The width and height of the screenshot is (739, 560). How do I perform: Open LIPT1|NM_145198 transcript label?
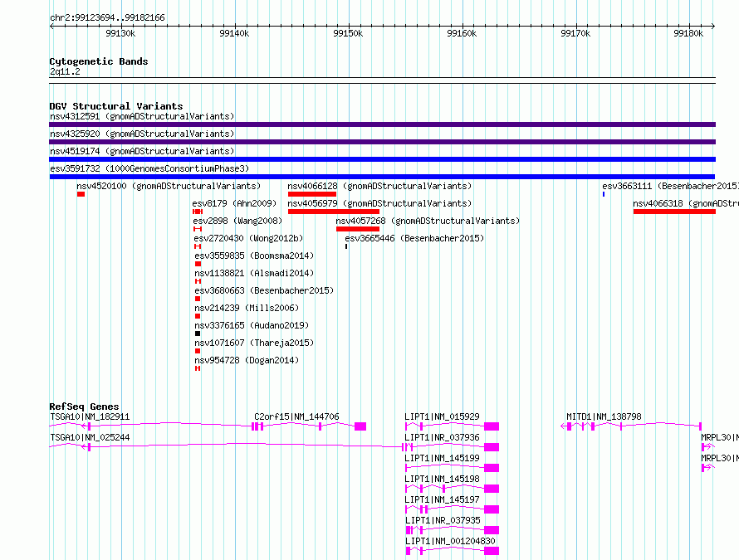coord(442,479)
